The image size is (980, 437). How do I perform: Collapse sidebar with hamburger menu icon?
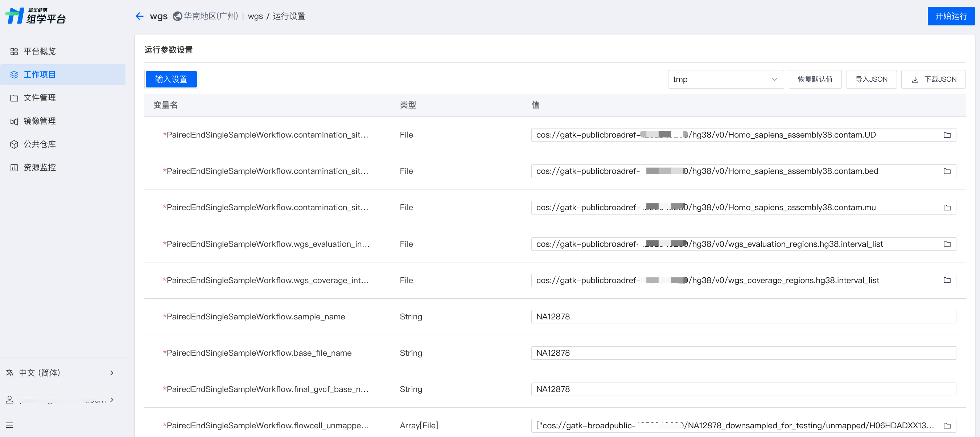click(x=9, y=425)
